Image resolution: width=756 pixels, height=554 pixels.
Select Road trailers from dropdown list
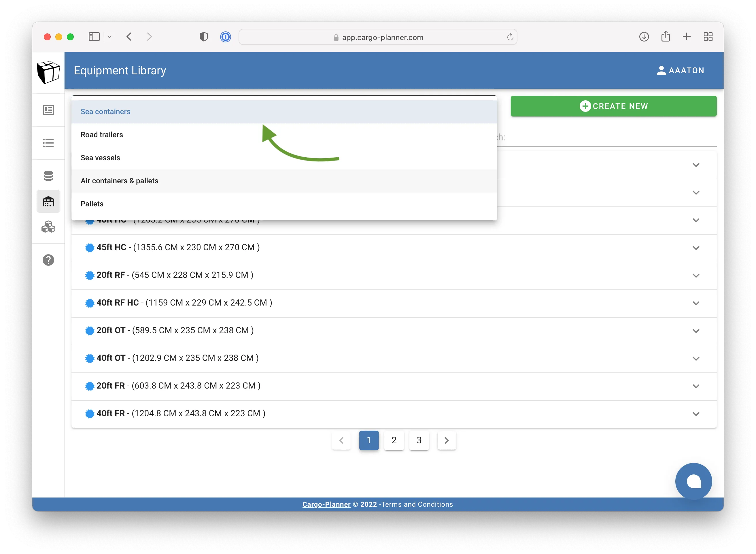[102, 135]
